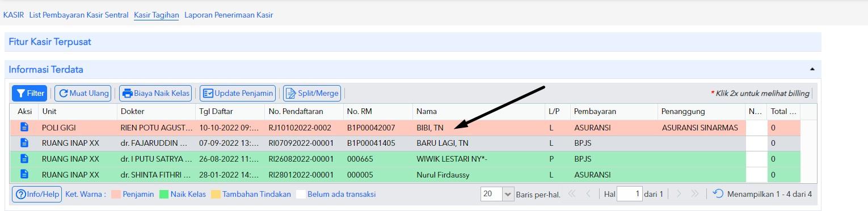Go to next page arrow
This screenshot has height=211, width=868.
point(679,194)
